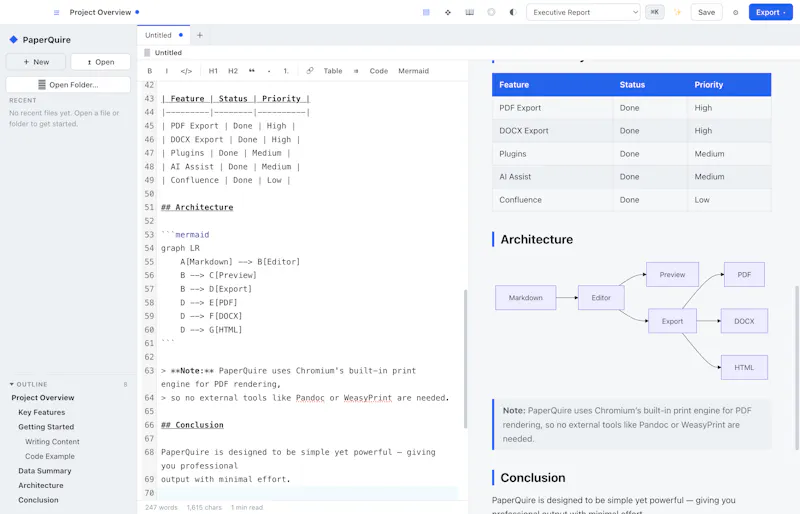This screenshot has width=800, height=514.
Task: Insert heading 1 with H1 button
Action: pos(213,71)
